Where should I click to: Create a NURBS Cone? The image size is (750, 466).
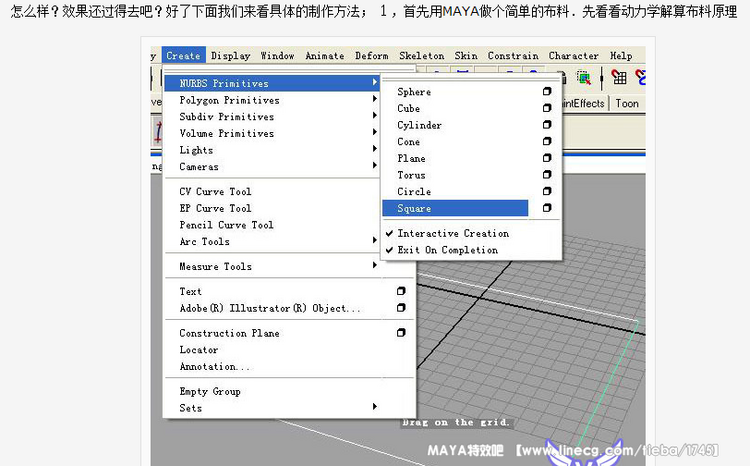pos(408,142)
